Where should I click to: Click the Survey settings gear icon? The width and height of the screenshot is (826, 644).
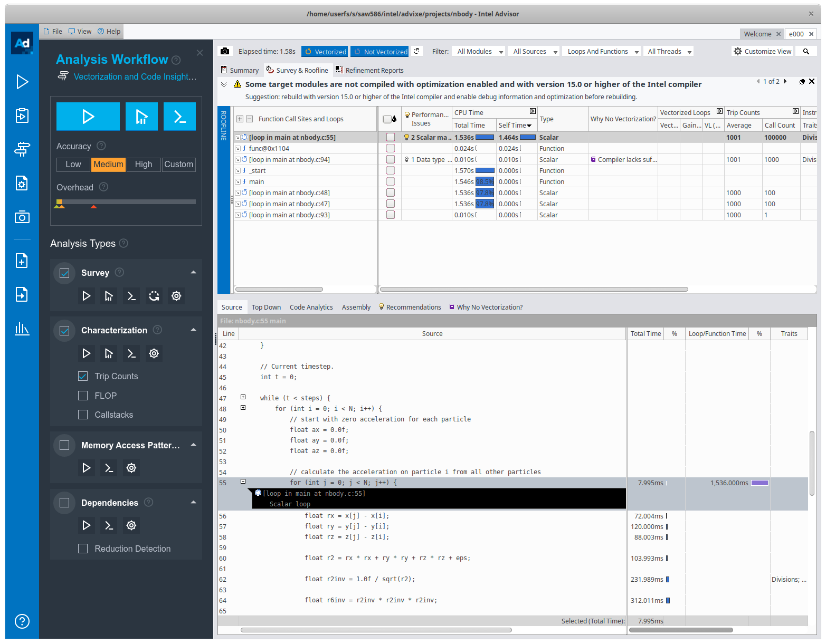click(176, 296)
